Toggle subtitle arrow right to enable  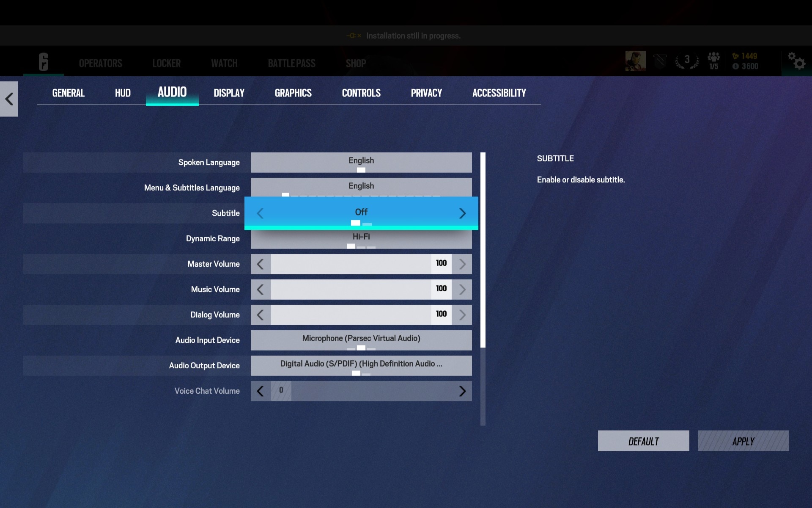462,213
